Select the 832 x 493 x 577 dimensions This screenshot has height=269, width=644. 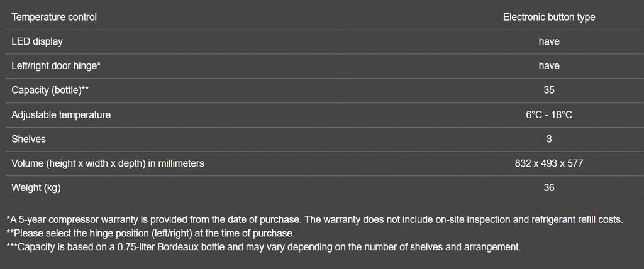point(548,163)
